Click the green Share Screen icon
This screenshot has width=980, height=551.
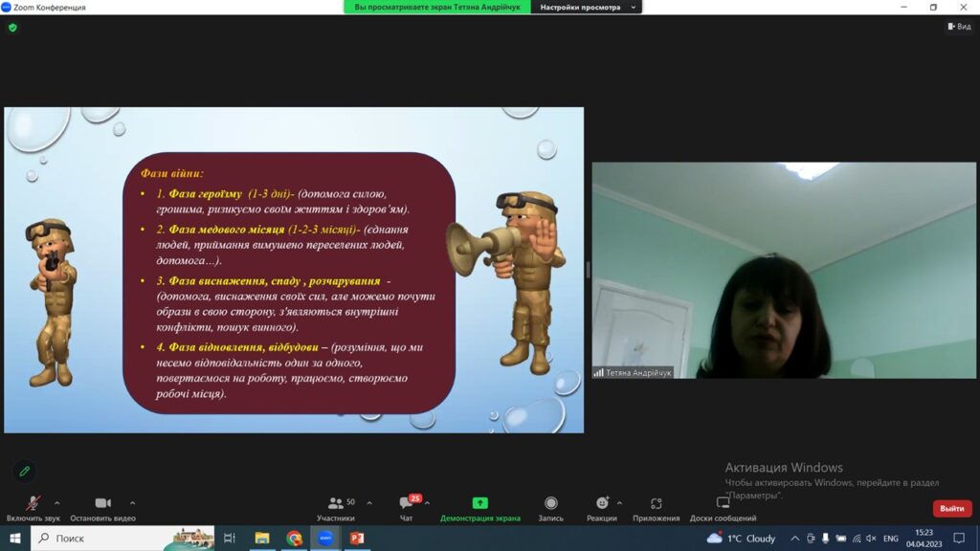pyautogui.click(x=479, y=503)
